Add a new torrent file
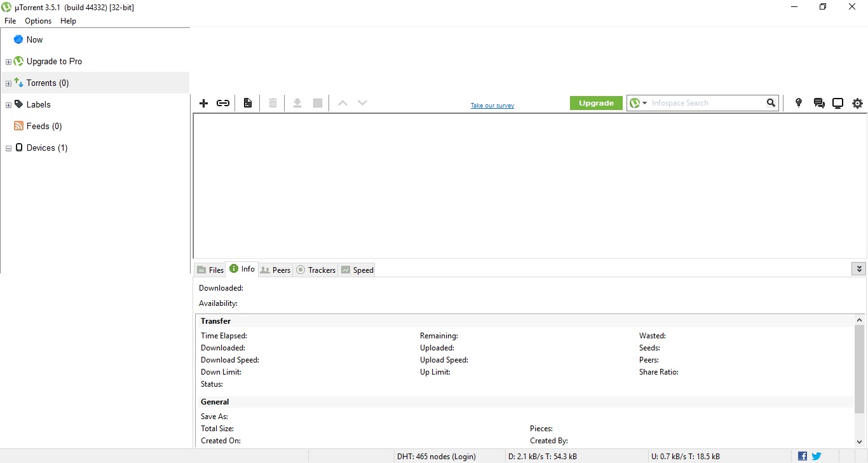The width and height of the screenshot is (868, 463). 203,102
